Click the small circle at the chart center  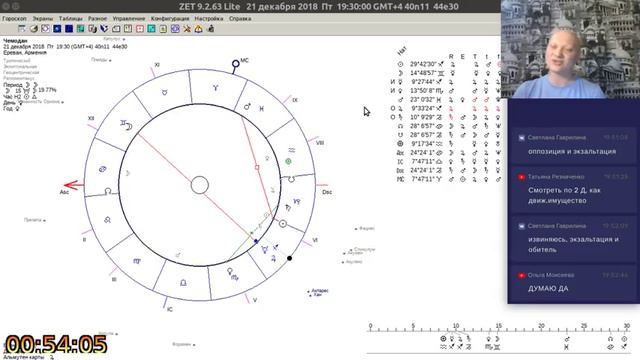point(200,185)
